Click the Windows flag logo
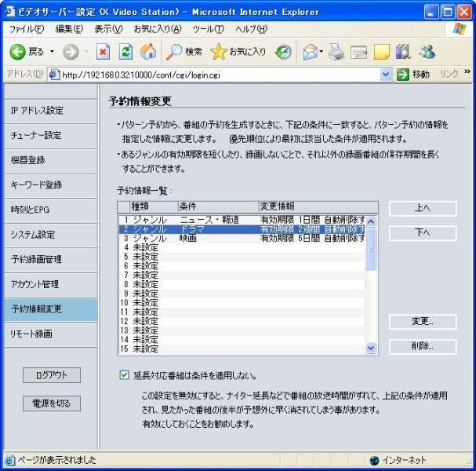This screenshot has width=476, height=471. pos(460,29)
